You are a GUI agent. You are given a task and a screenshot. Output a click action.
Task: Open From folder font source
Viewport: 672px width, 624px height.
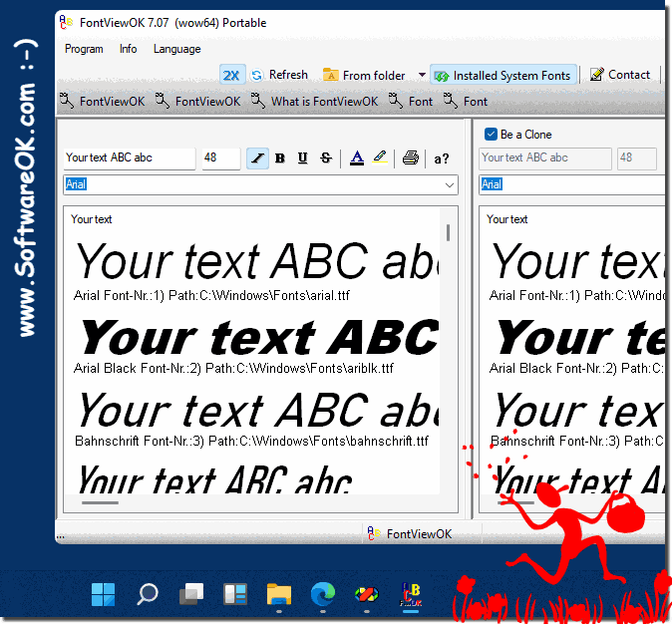coord(364,76)
